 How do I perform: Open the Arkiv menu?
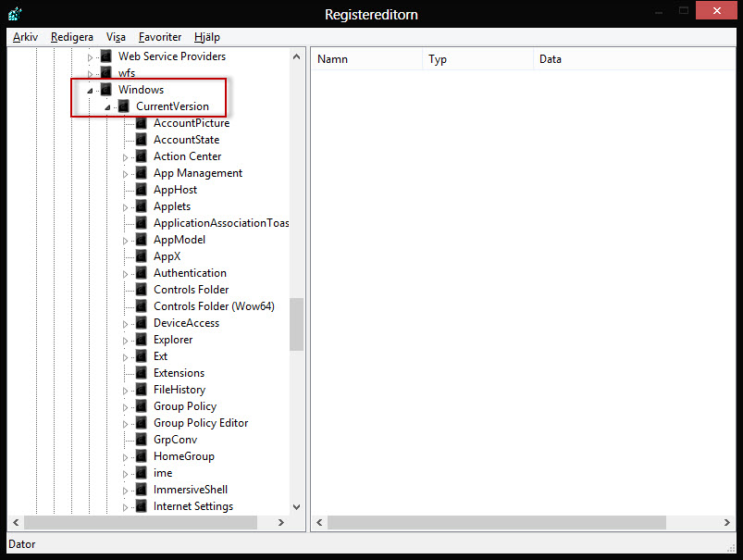click(x=25, y=37)
